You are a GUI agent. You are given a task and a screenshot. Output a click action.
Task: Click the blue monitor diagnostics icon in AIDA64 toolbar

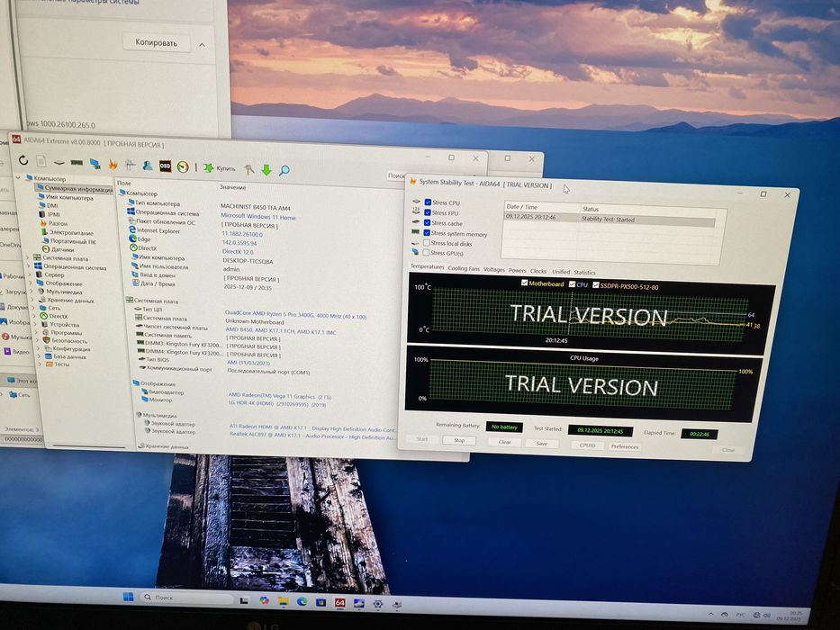(95, 164)
